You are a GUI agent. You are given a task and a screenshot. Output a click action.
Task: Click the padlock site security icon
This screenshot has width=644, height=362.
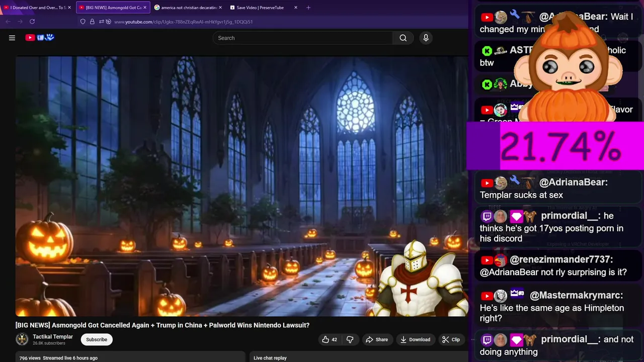tap(92, 22)
